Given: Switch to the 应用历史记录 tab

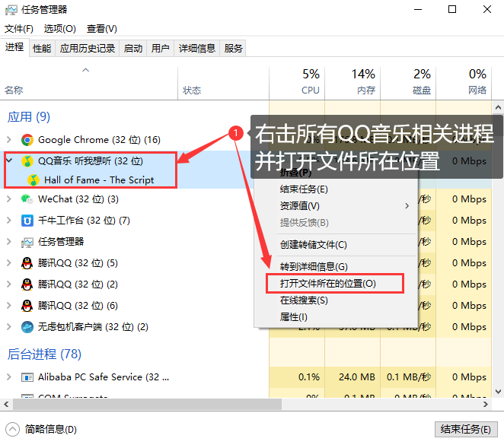Looking at the screenshot, I should 87,49.
